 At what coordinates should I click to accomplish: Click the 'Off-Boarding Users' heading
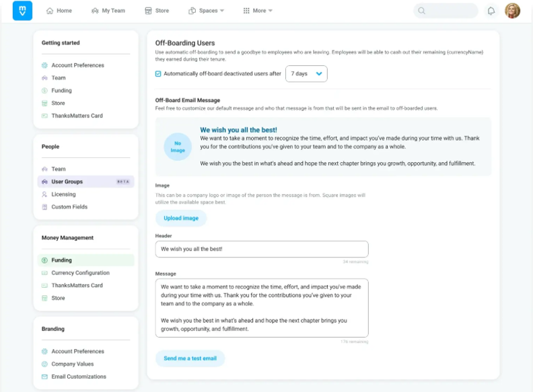coord(185,43)
